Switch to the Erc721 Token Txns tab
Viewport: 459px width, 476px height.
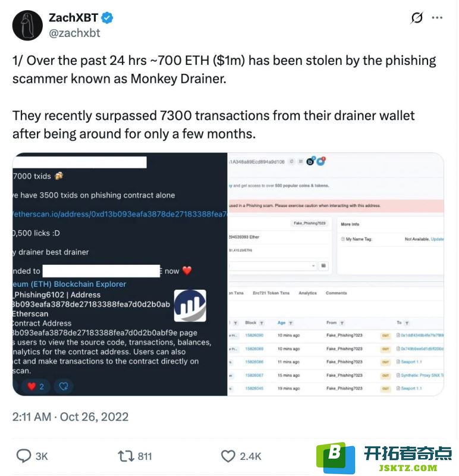point(271,293)
